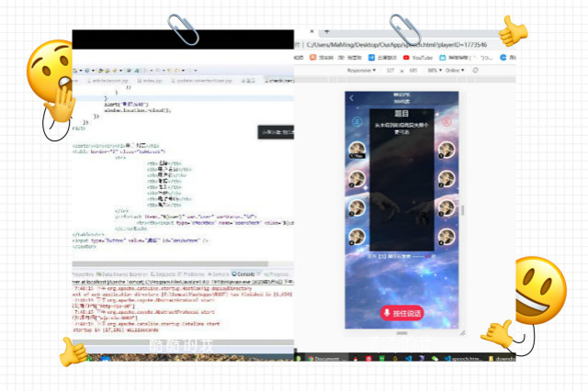Screen dimensions: 588x391
Task: Open the blue square-icon bookmark
Action: pos(382,58)
